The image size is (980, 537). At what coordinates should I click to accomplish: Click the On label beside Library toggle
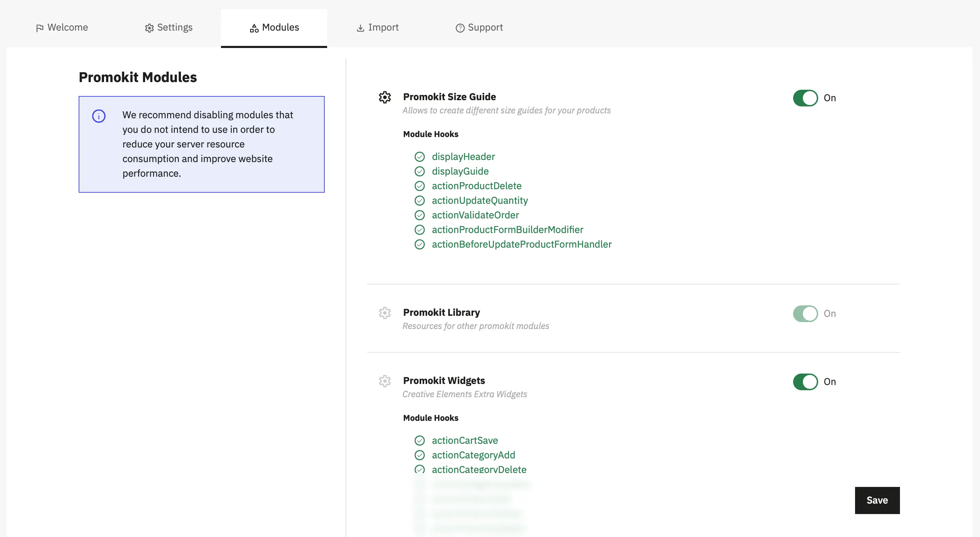point(830,314)
